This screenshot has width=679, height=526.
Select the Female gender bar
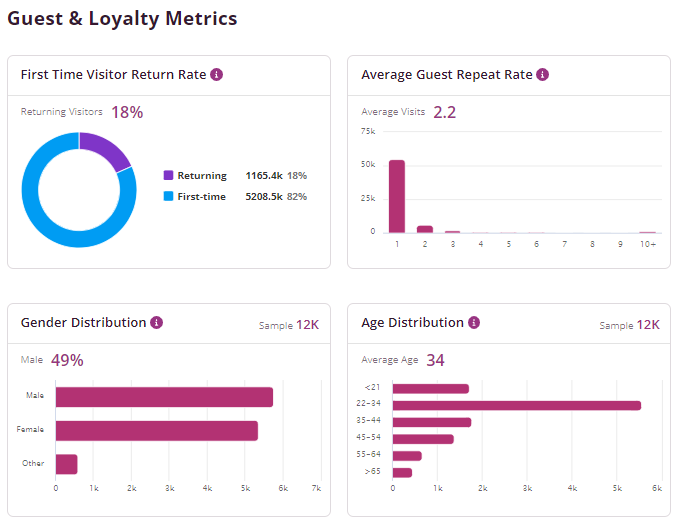pos(157,431)
